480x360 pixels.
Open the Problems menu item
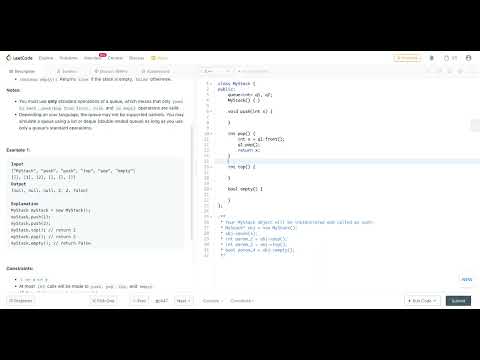click(68, 58)
